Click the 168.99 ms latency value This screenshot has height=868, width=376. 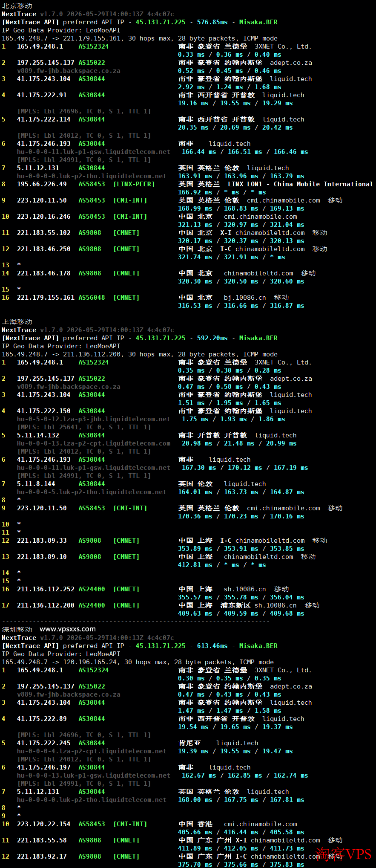195,208
